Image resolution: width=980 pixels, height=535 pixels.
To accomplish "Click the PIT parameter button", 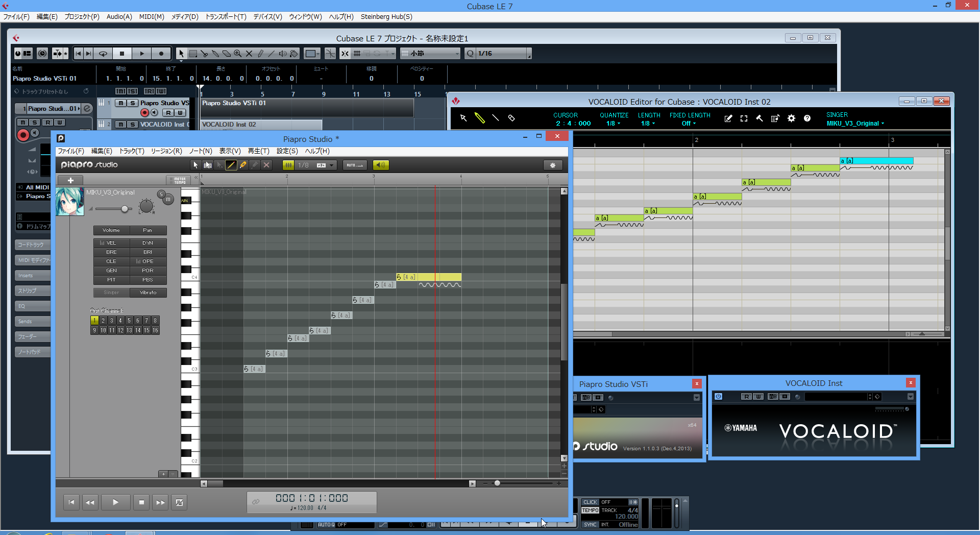I will tap(111, 280).
